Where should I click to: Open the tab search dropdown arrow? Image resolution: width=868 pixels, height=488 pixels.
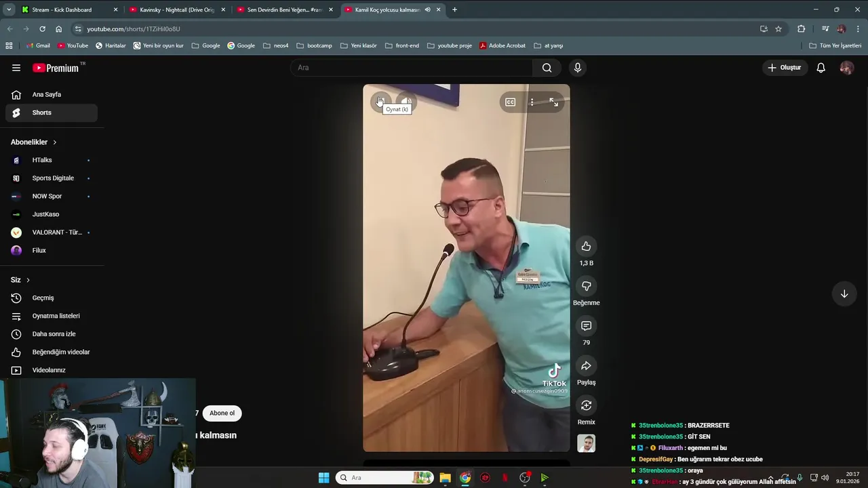[9, 9]
